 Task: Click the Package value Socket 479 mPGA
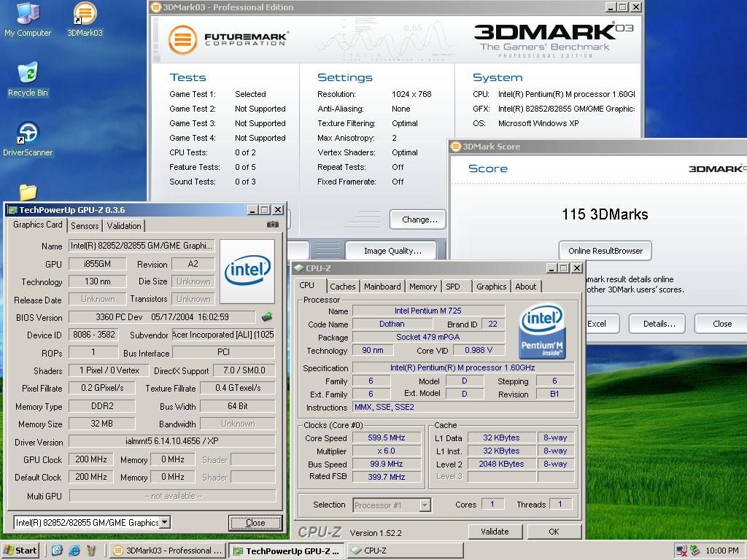[427, 337]
